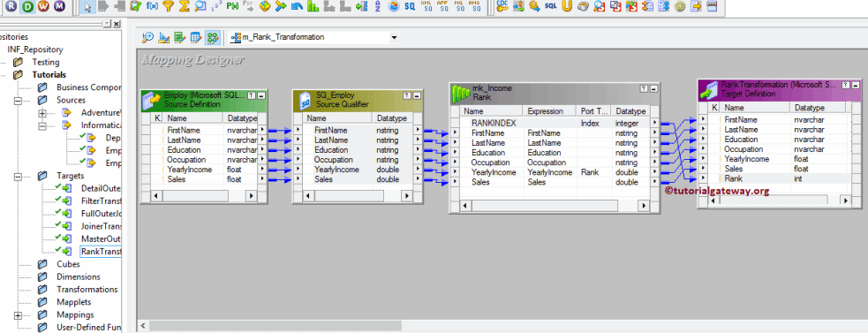
Task: Collapse the Targets folder node
Action: point(18,176)
